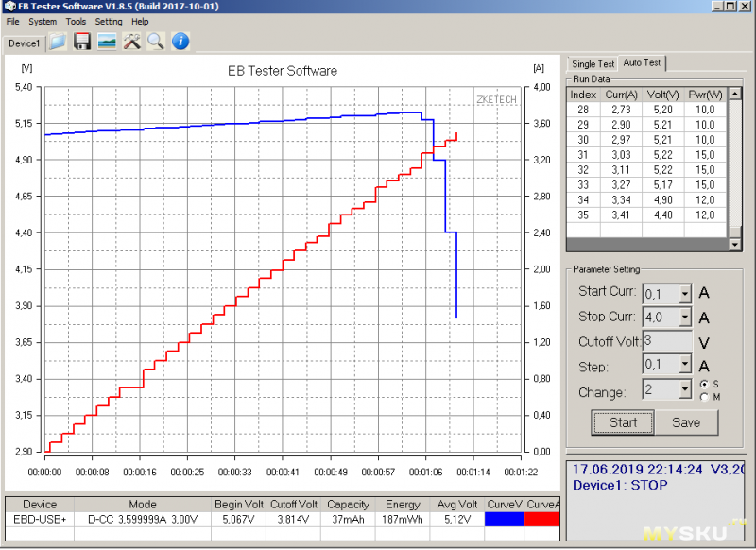756x550 pixels.
Task: Click the 37mAh Capacity value
Action: point(348,519)
